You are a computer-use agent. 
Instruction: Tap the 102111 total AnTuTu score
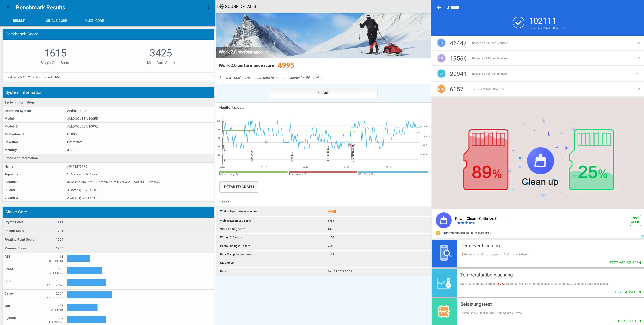click(x=542, y=21)
